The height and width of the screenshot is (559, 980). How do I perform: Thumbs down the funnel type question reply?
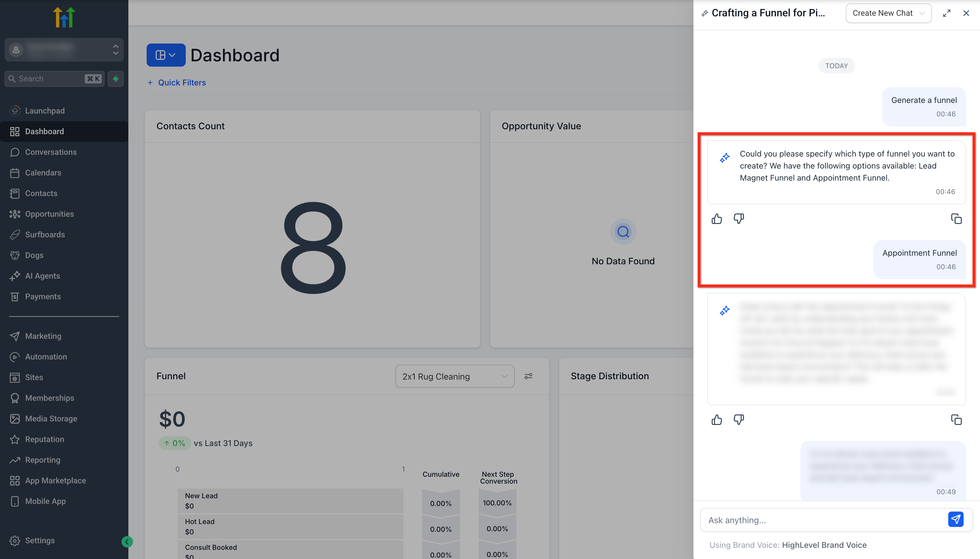coord(739,219)
